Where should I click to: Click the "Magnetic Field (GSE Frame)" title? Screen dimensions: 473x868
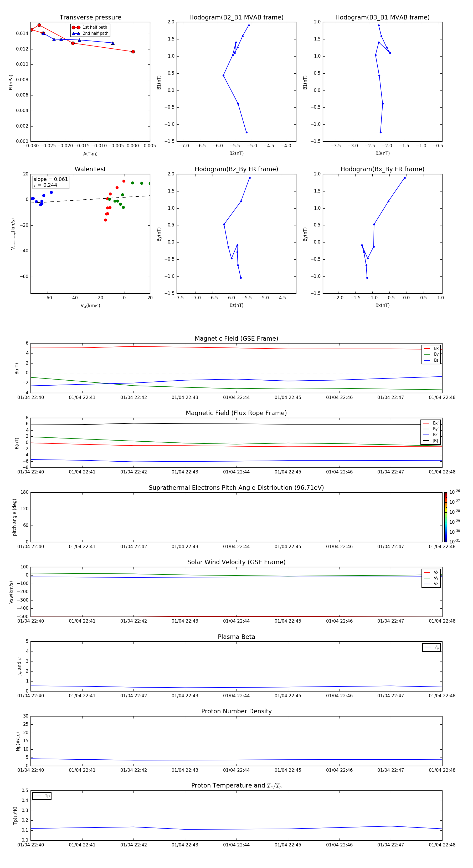pyautogui.click(x=236, y=339)
